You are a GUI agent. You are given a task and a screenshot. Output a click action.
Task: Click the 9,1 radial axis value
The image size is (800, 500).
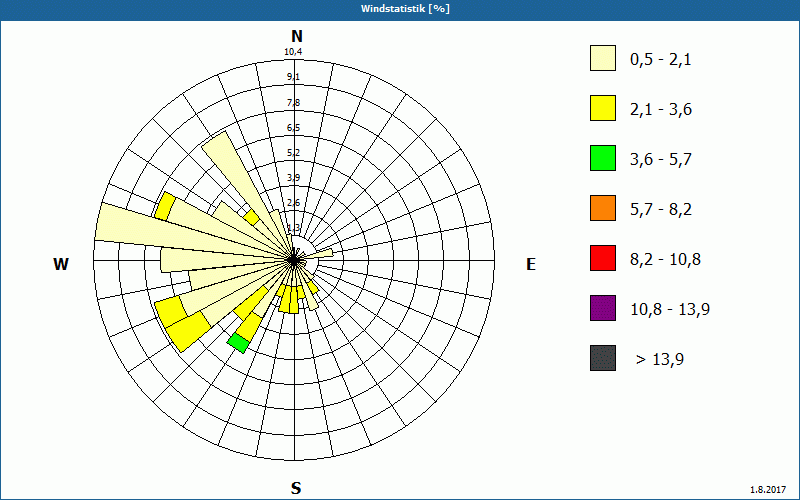coord(293,77)
